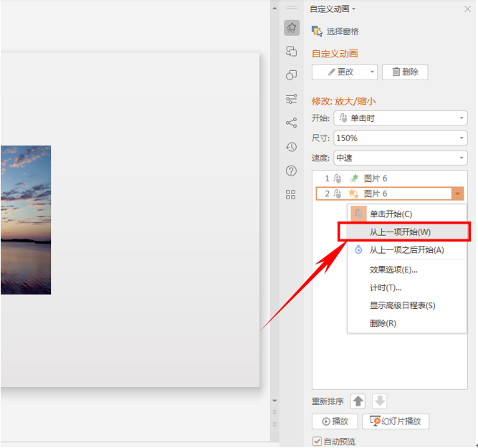Click the slide's sunset picture
478x448 pixels.
26,220
